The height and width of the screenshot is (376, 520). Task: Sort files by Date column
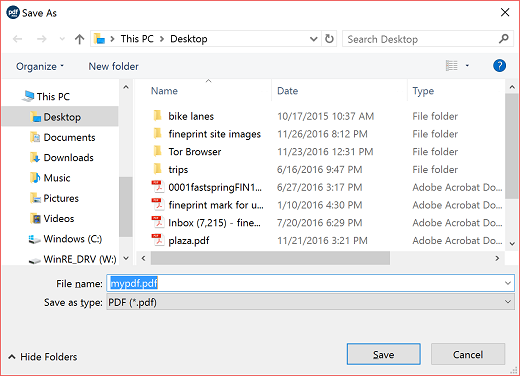click(288, 91)
